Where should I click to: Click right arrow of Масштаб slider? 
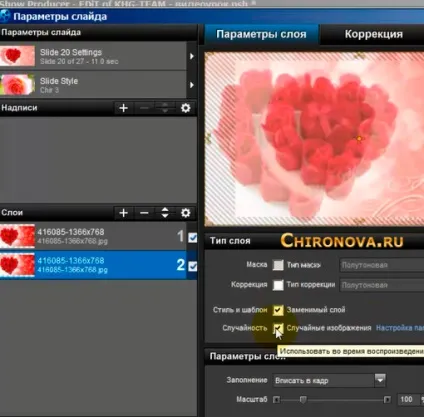pos(387,399)
